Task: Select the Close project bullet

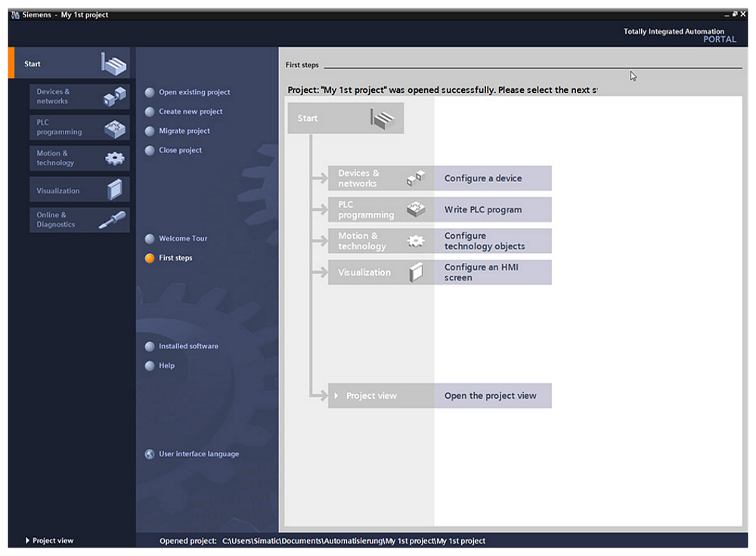Action: 150,150
